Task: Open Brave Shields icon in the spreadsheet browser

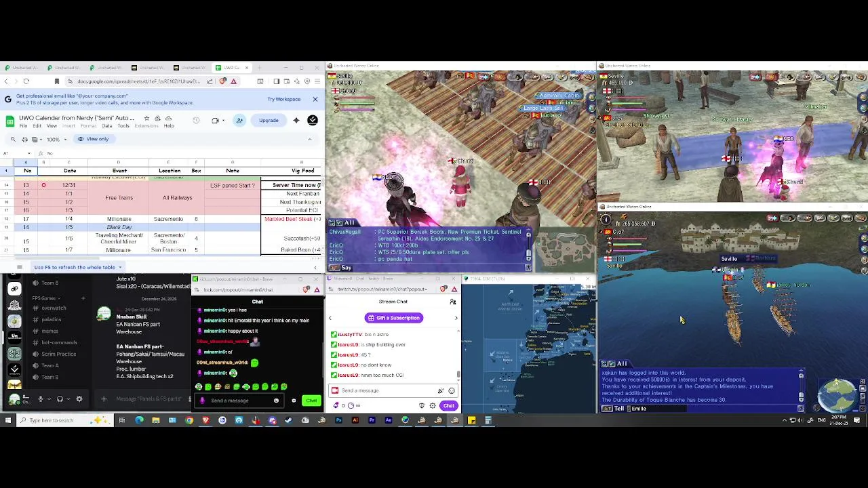Action: coord(223,81)
